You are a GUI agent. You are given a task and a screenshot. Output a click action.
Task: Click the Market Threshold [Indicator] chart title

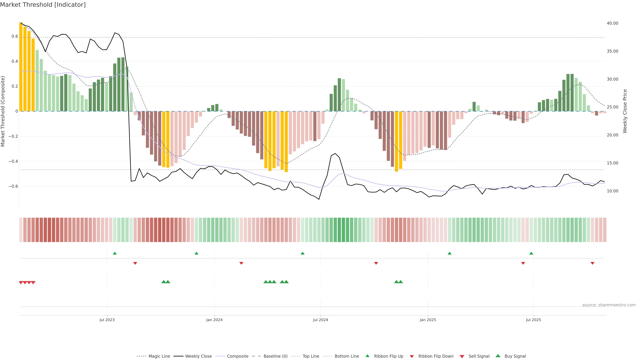tap(43, 5)
